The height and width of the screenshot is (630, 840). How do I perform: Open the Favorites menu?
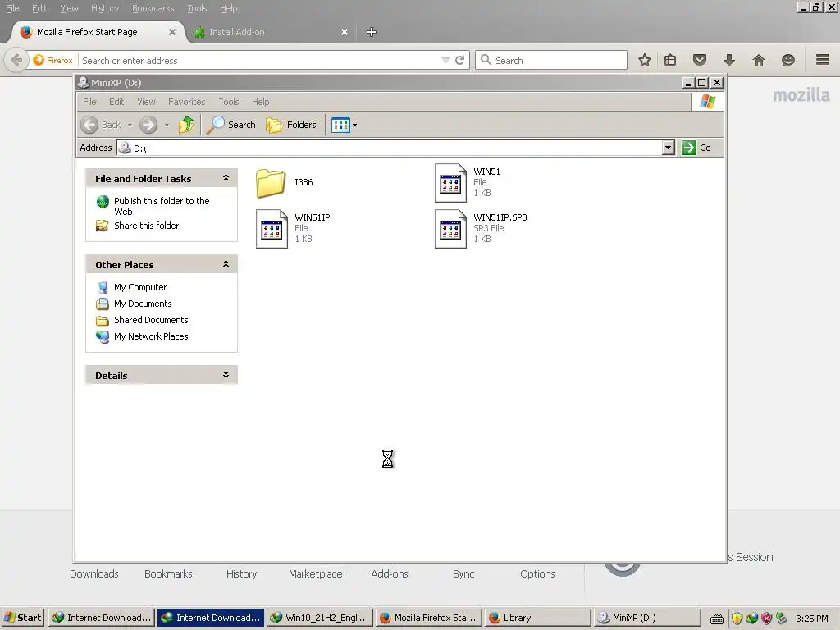[x=186, y=102]
